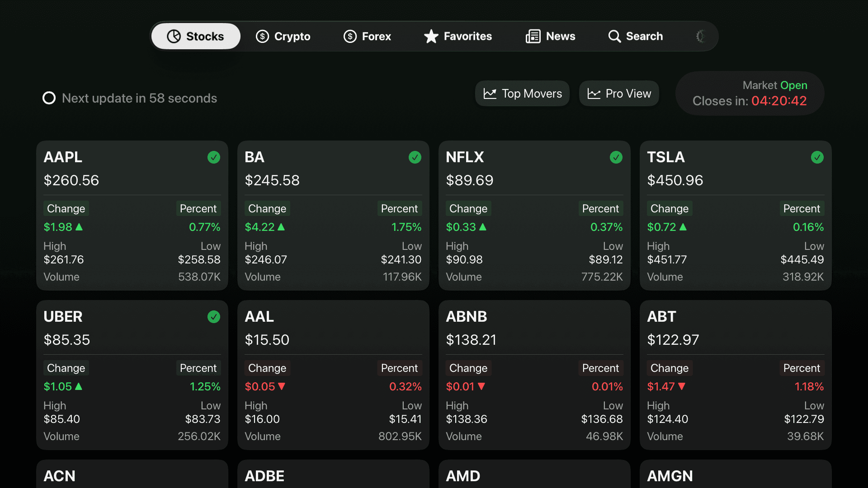
Task: Switch to the Crypto tab
Action: pyautogui.click(x=283, y=36)
